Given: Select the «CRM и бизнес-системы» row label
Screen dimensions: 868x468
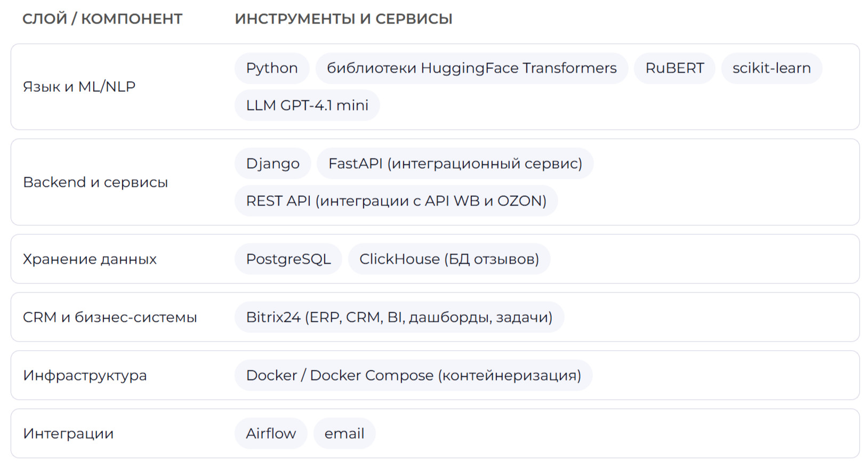Looking at the screenshot, I should point(110,317).
